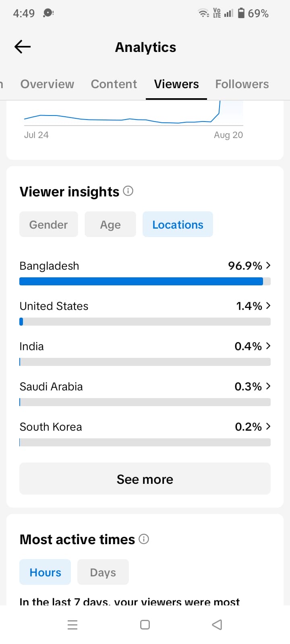Switch to Hours view

click(45, 572)
